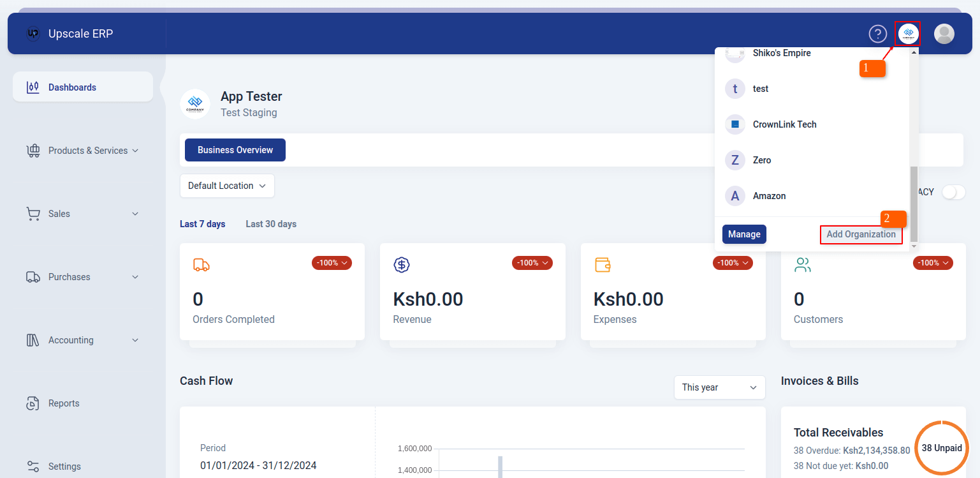This screenshot has height=478, width=980.
Task: Click the 38 Unpaid circular progress ring
Action: tap(942, 448)
